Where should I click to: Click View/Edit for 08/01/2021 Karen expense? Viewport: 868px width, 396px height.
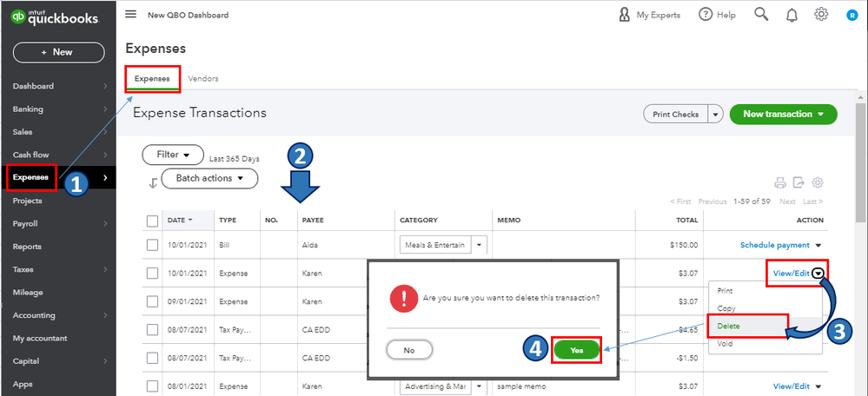point(791,386)
